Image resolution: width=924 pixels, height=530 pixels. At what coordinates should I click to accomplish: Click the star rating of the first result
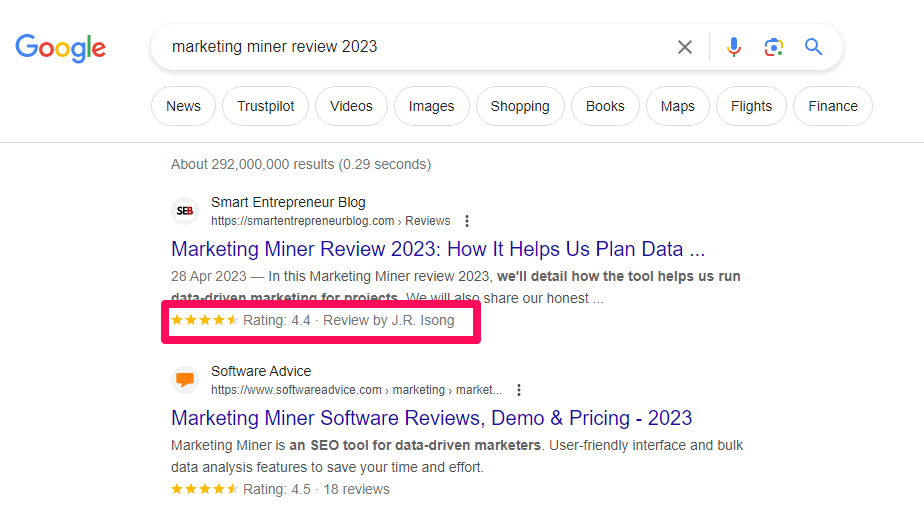coord(204,320)
